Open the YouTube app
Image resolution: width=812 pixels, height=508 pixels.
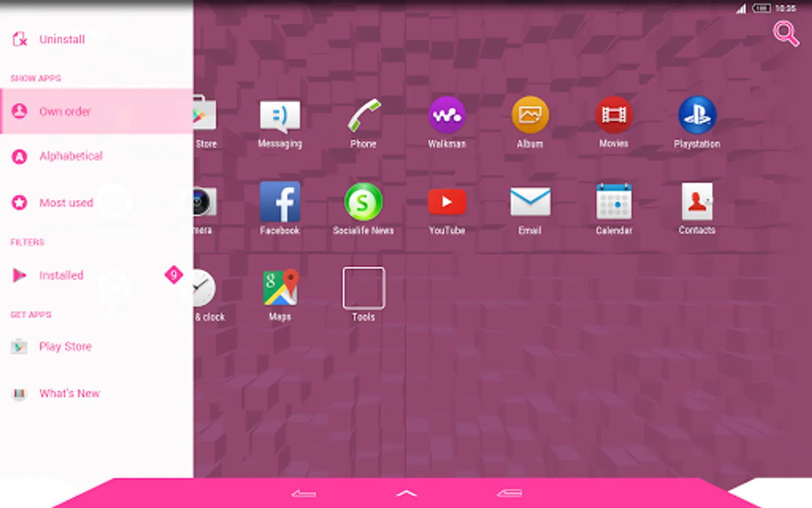click(x=447, y=202)
